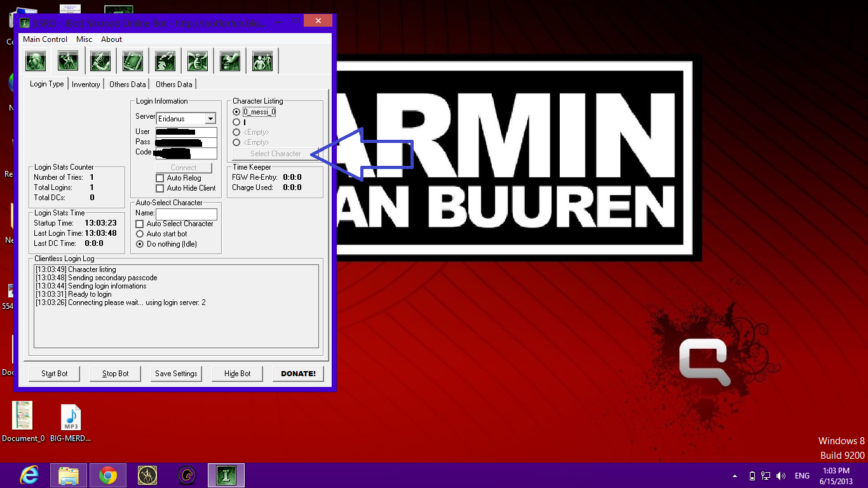Focus the Code input field

pos(186,153)
